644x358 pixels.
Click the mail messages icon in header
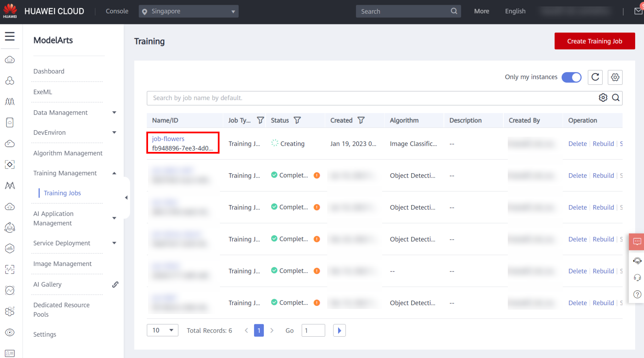pyautogui.click(x=638, y=11)
